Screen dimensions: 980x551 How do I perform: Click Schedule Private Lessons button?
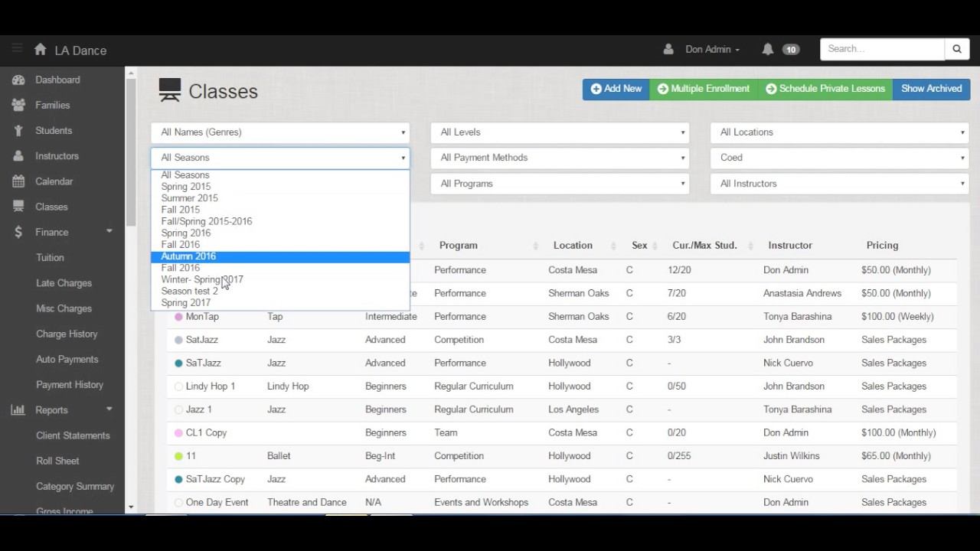pos(825,89)
